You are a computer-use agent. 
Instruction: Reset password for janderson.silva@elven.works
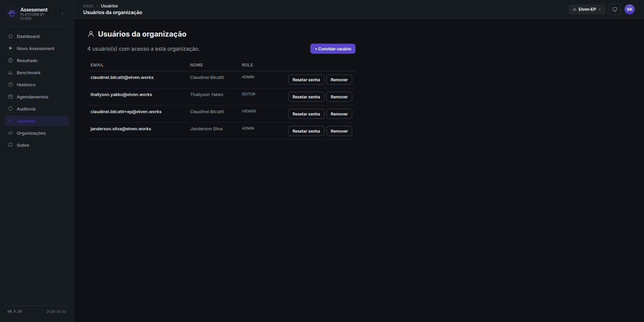tap(306, 131)
